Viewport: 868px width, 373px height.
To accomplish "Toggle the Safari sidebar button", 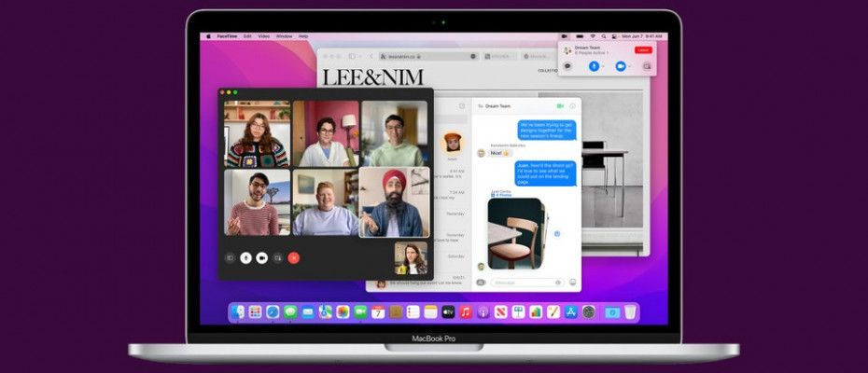I will coord(352,57).
